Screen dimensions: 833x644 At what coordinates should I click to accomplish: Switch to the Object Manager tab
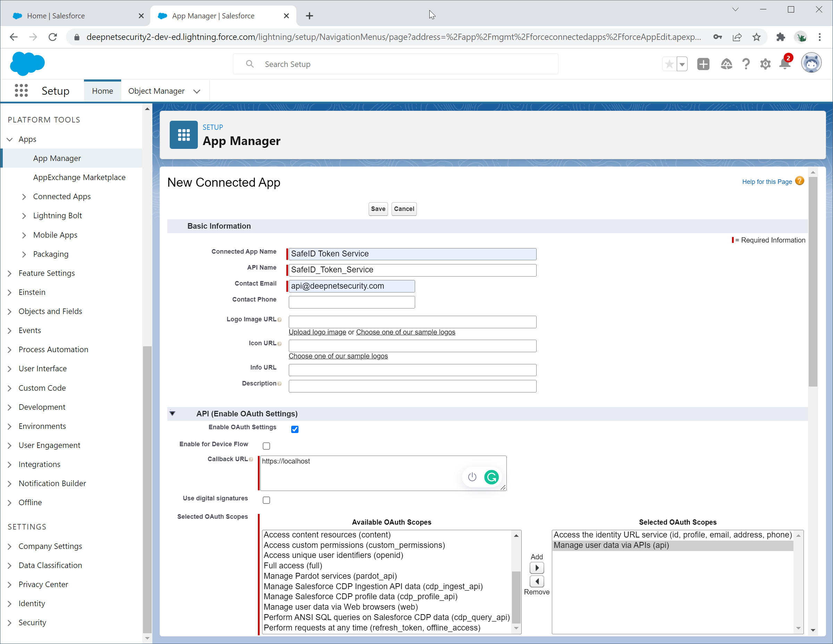point(157,91)
